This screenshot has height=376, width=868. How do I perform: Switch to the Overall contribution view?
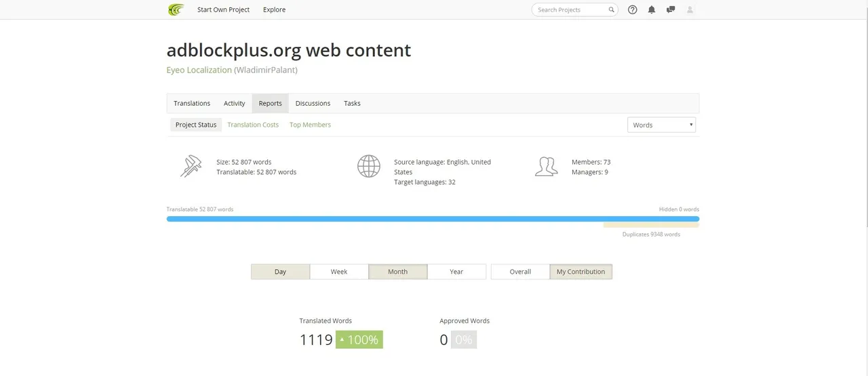[520, 272]
